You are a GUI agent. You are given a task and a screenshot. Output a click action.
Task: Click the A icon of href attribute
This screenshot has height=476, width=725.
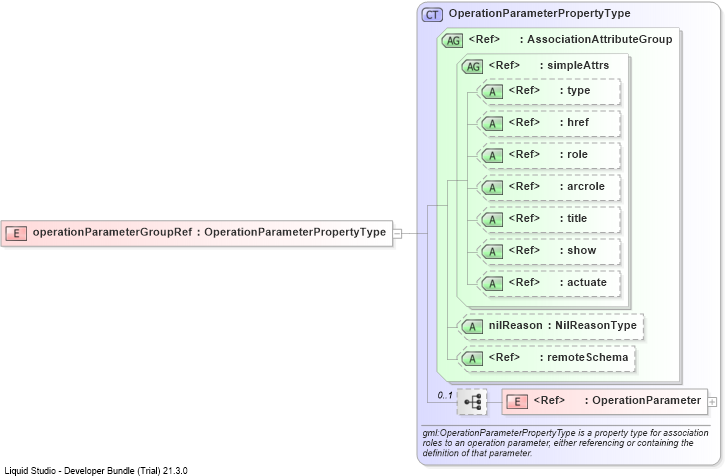(x=492, y=124)
